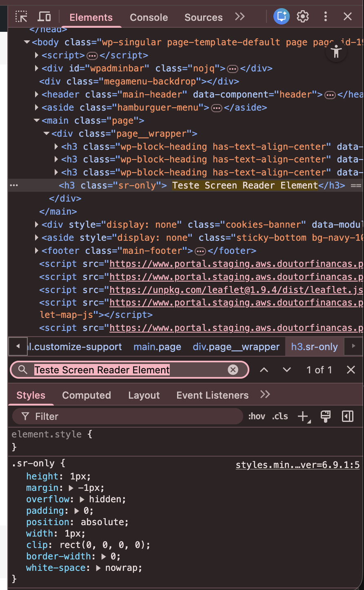
Task: Select div.page__wrapper in the breadcrumb
Action: pyautogui.click(x=236, y=347)
